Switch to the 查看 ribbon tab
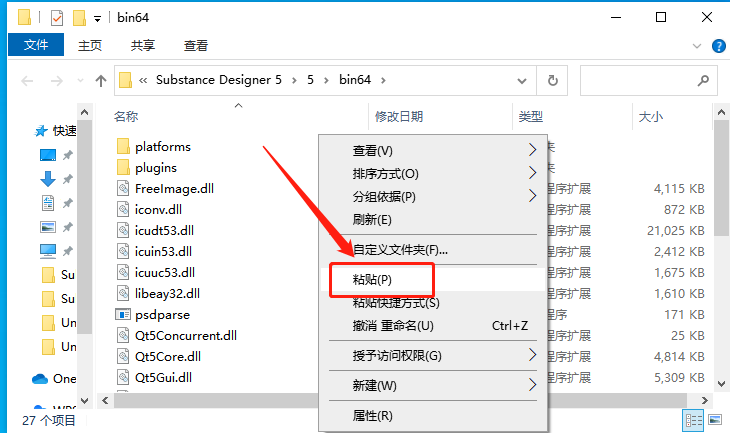Image resolution: width=730 pixels, height=433 pixels. tap(196, 46)
